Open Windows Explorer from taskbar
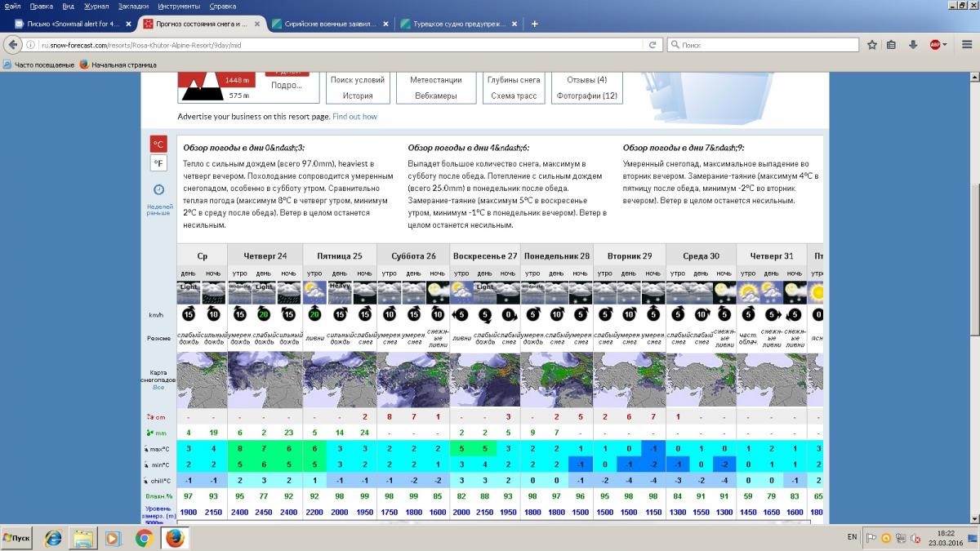This screenshot has width=980, height=551. click(82, 539)
